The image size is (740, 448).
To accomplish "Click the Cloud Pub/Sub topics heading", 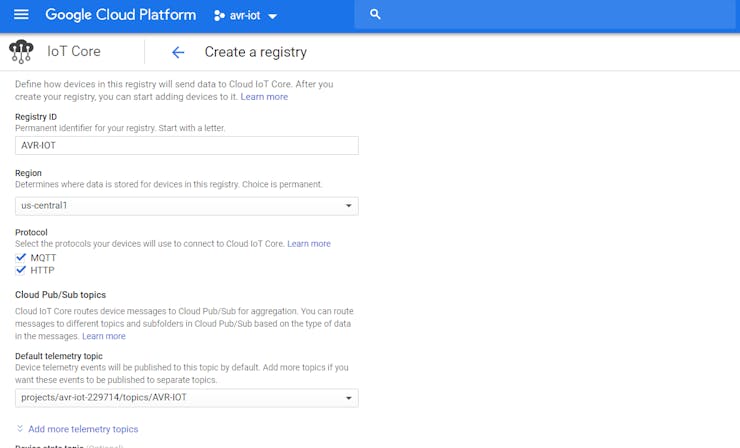I will coord(60,295).
